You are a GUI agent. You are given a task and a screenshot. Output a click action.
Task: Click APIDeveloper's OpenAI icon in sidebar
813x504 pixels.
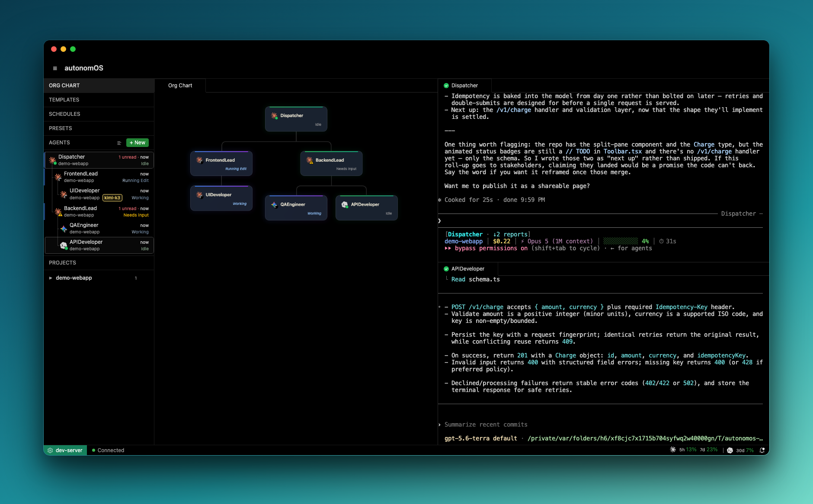click(64, 246)
